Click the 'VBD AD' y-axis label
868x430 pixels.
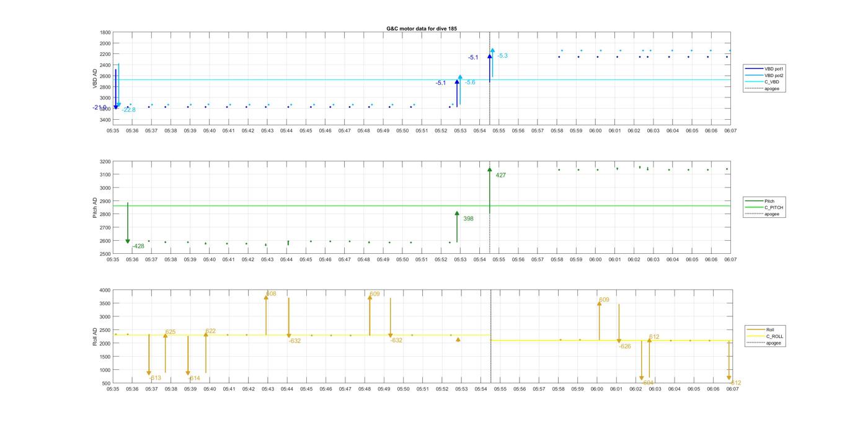(95, 78)
